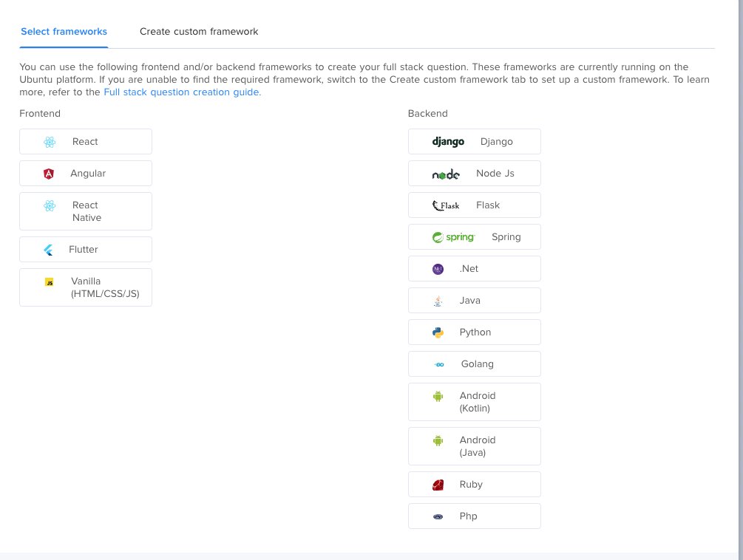Select the Spring backend option

(x=475, y=236)
